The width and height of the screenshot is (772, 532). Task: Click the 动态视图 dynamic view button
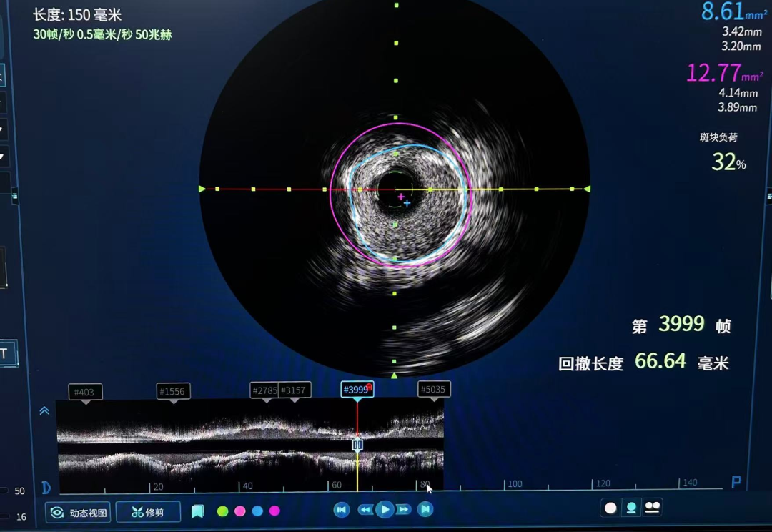click(77, 512)
